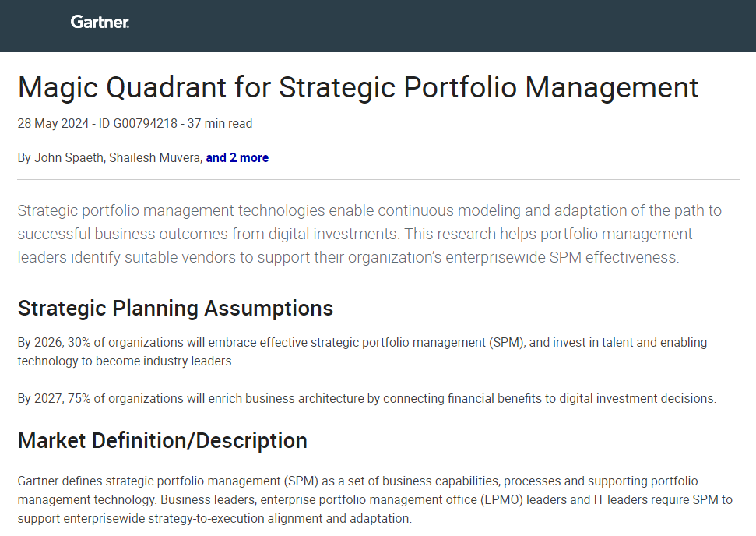This screenshot has width=756, height=536.
Task: Click "industry leaders" in the 2026 assumption
Action: (x=194, y=361)
